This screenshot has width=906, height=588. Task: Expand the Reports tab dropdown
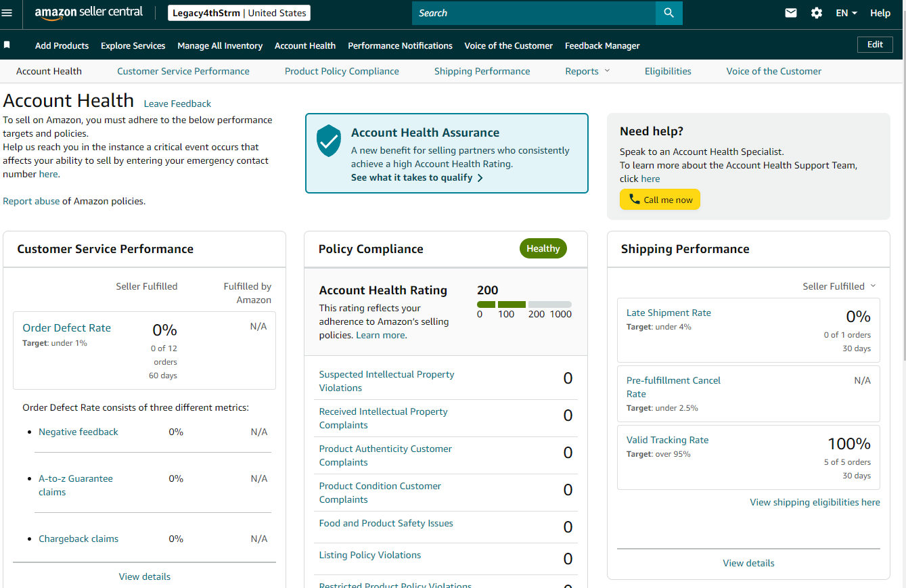click(587, 71)
